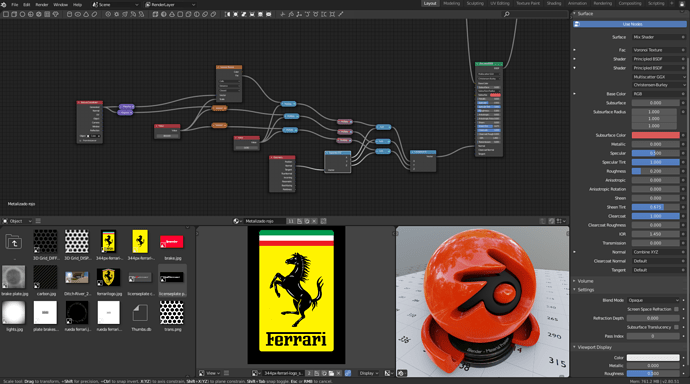Click open image folder icon in image footer

coord(331,373)
